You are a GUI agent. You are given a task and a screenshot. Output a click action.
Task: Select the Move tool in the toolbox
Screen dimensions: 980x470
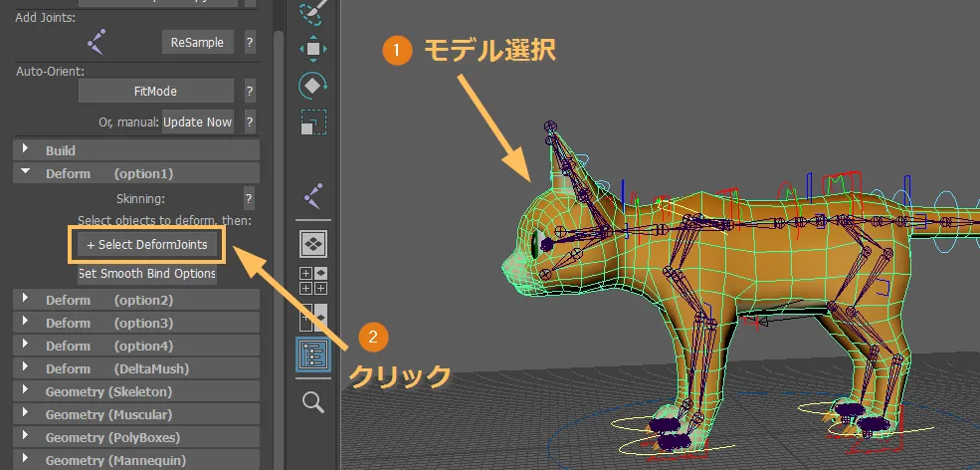click(x=313, y=48)
